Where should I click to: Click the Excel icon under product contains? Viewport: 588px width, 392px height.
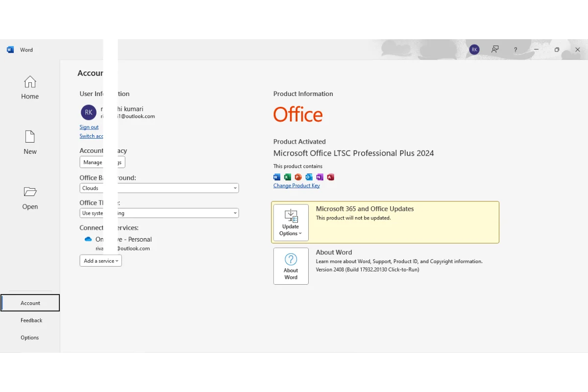(x=288, y=177)
